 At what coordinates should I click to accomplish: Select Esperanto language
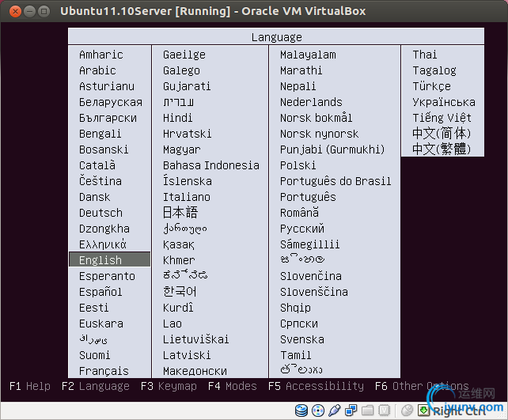point(107,276)
